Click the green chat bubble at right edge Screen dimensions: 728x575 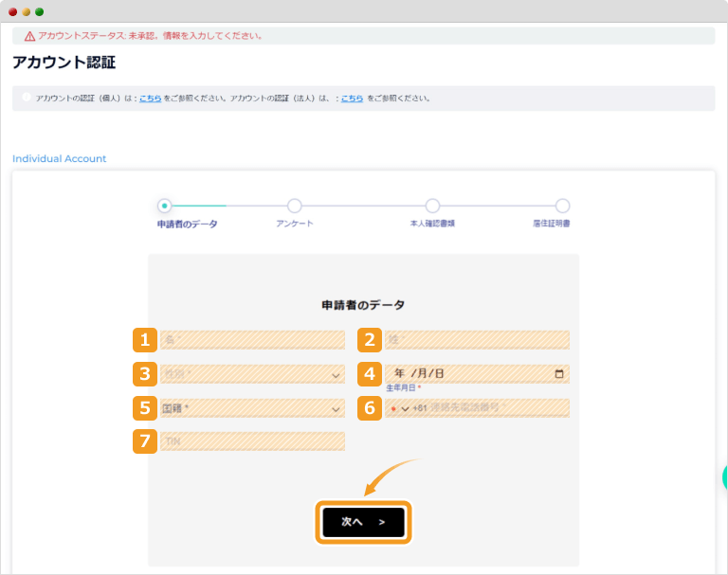click(x=725, y=477)
